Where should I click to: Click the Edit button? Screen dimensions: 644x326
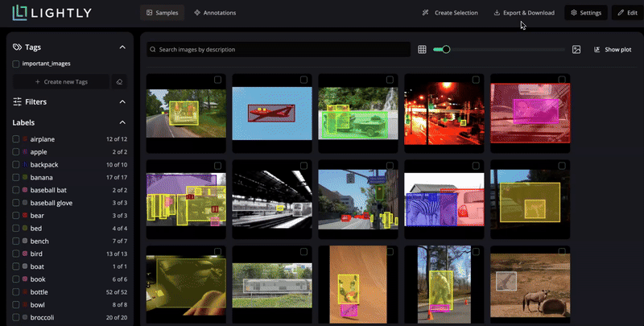tap(628, 13)
